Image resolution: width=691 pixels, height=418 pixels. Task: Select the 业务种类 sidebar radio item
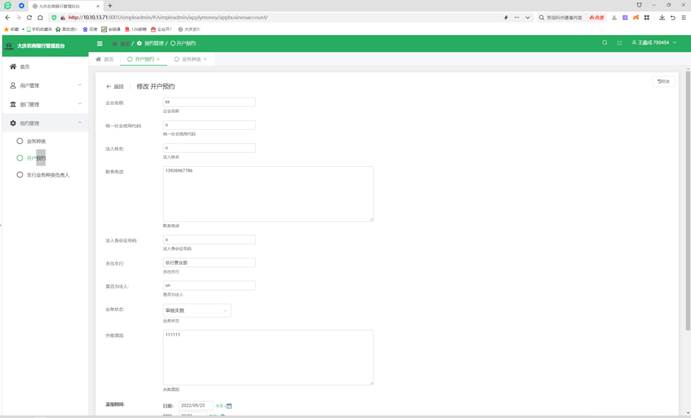[20, 141]
